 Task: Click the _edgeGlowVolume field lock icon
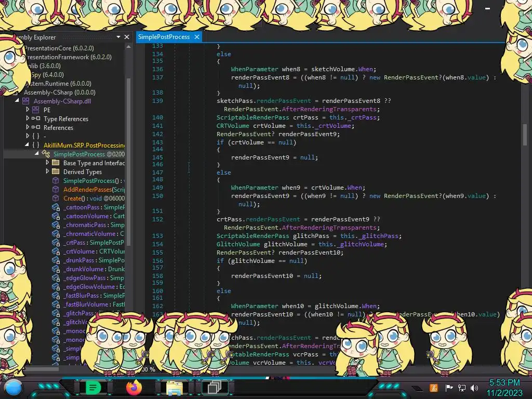pos(56,287)
